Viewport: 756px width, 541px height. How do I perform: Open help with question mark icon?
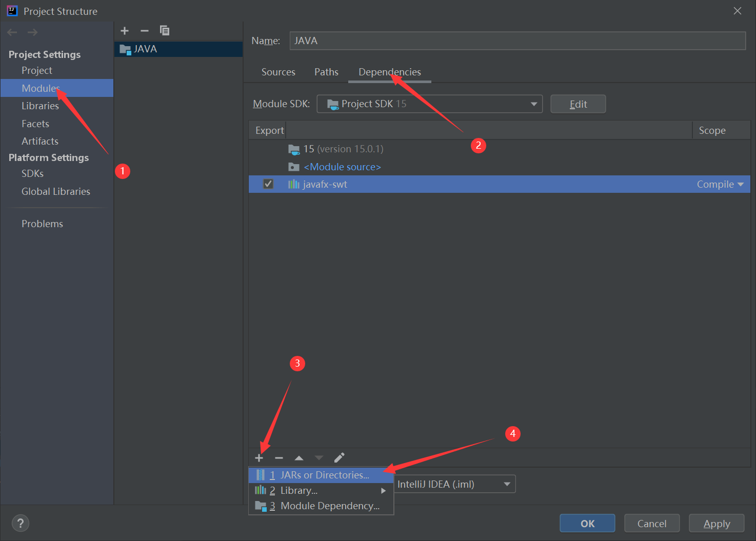coord(21,523)
